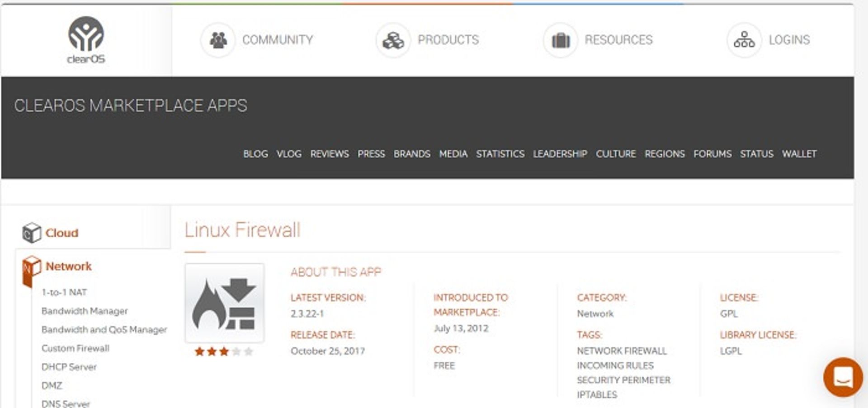Select DHCP Server in sidebar
The image size is (868, 408).
[69, 367]
